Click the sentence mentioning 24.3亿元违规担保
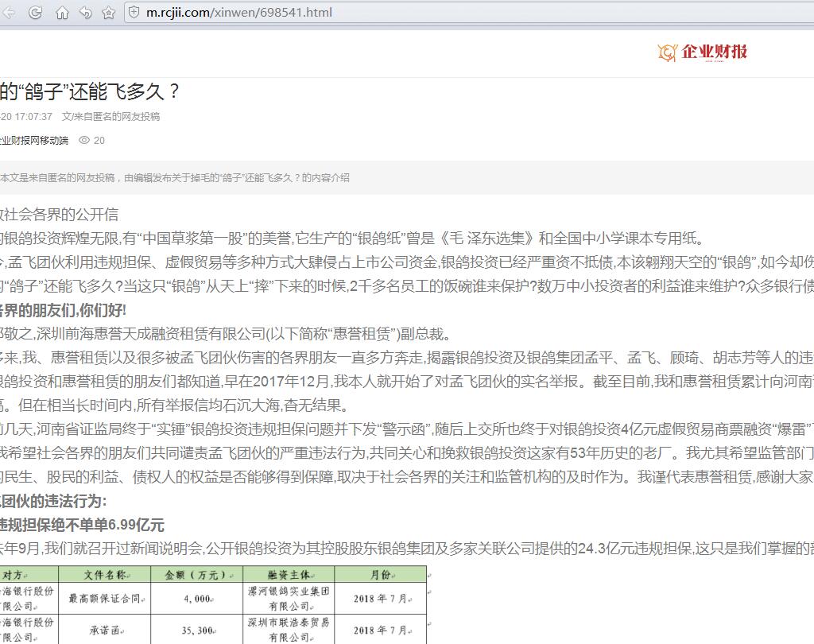Image resolution: width=814 pixels, height=644 pixels. coord(407,548)
